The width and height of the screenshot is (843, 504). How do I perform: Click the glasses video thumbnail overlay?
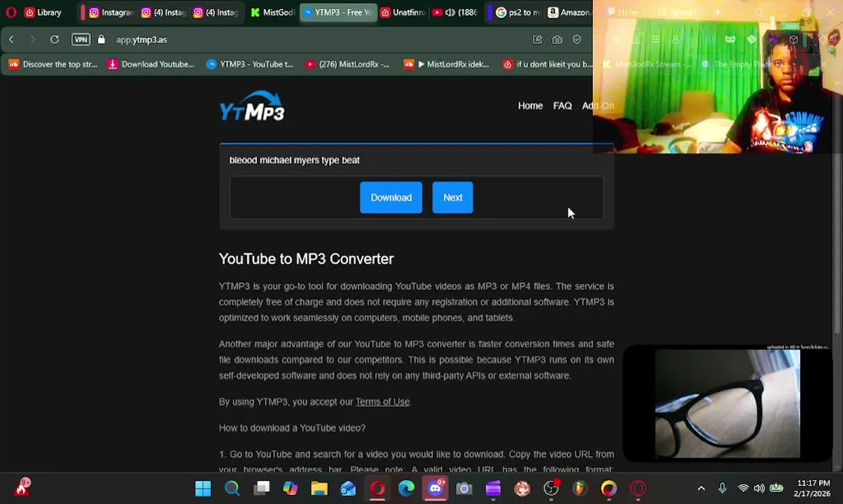(727, 404)
